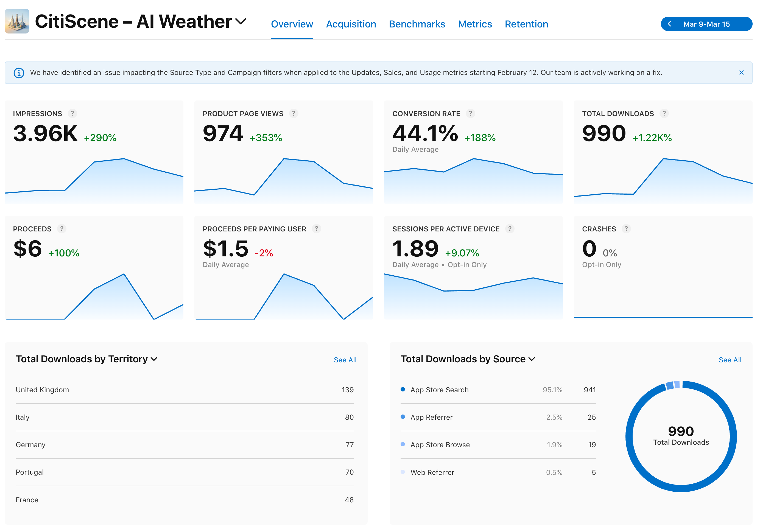Open the Conversion Rate help tooltip icon

(x=470, y=113)
